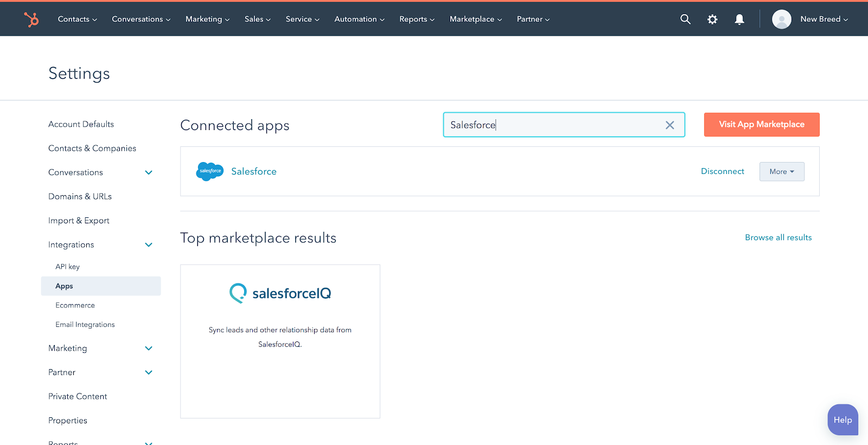
Task: Open the Contacts menu
Action: coord(78,19)
